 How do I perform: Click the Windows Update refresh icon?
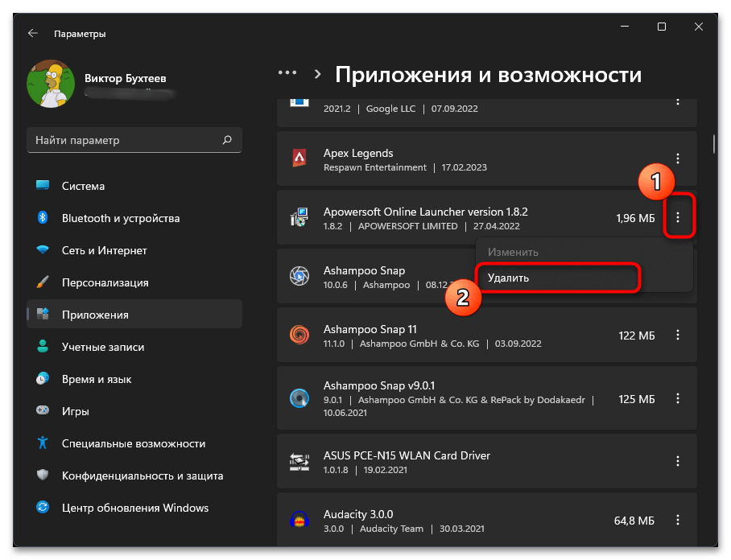(x=43, y=507)
